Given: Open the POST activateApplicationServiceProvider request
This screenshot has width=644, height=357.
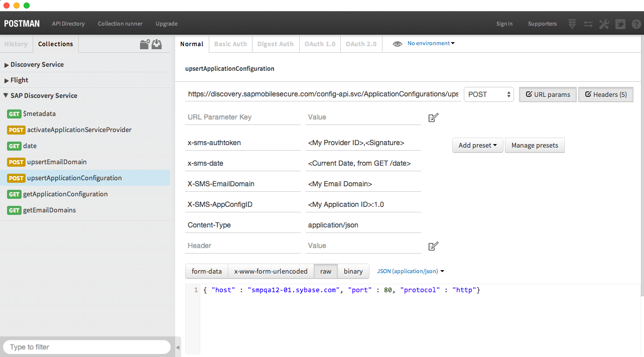Looking at the screenshot, I should [85, 130].
